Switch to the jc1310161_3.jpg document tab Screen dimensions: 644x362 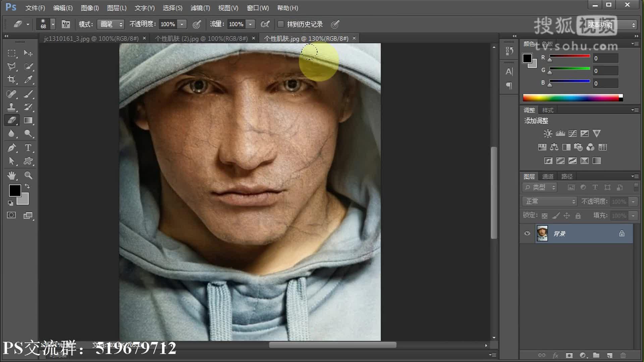(x=91, y=39)
